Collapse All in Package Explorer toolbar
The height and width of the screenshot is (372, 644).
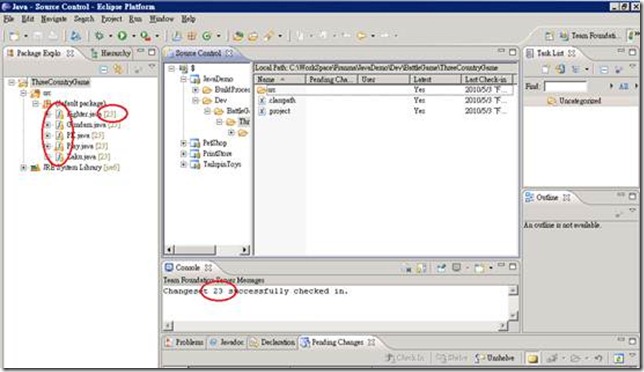104,69
